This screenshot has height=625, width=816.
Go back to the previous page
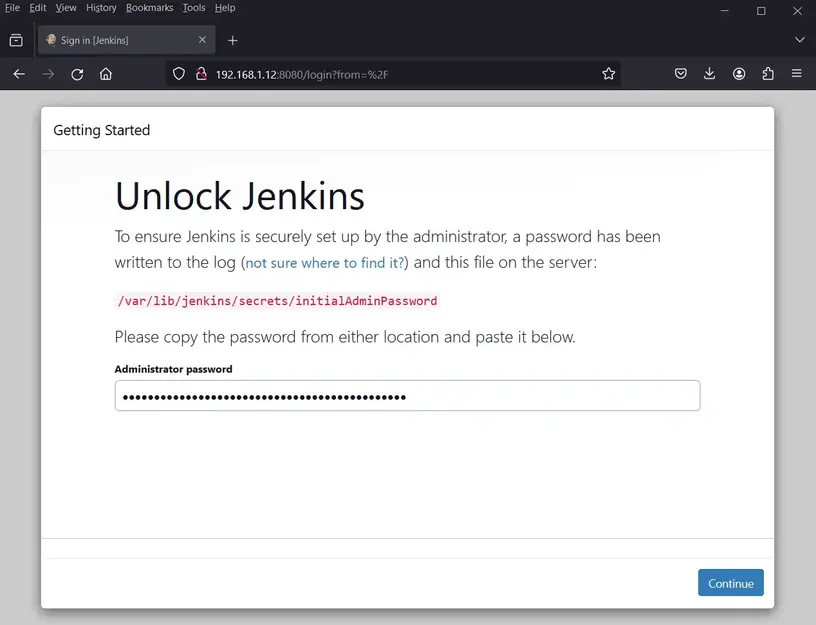[19, 74]
